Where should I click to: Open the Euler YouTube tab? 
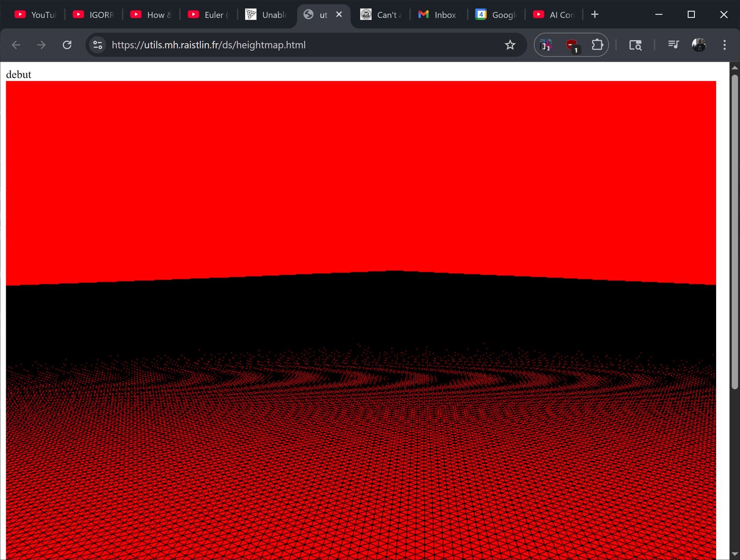coord(209,15)
